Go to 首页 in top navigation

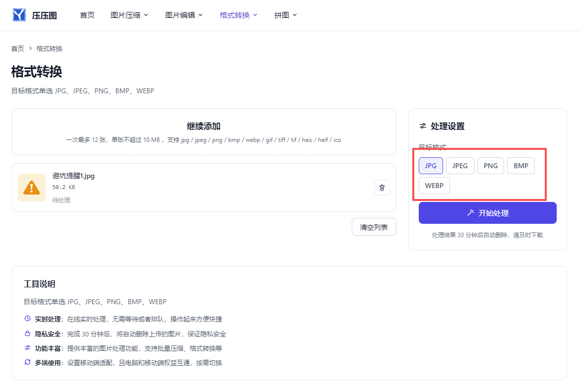coord(87,15)
